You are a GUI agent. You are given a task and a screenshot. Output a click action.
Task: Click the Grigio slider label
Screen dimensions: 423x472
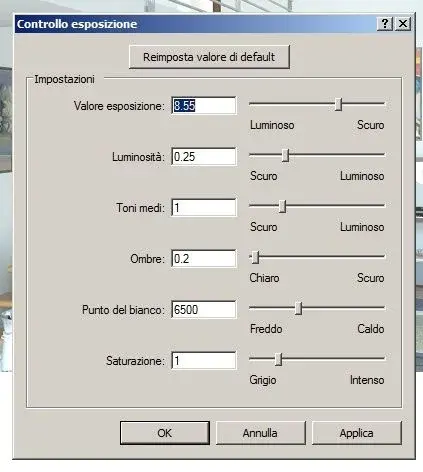pyautogui.click(x=263, y=380)
